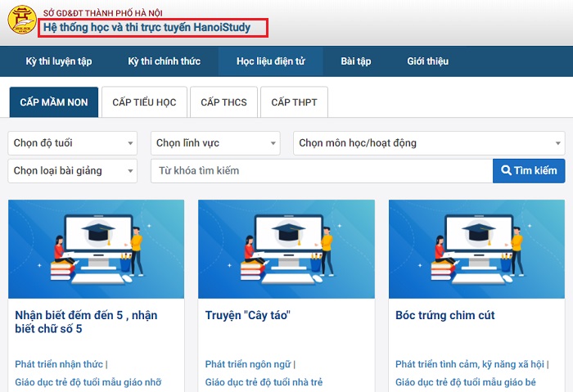
Task: Click the 'Phát triển nhận thức' category link
Action: pos(59,364)
